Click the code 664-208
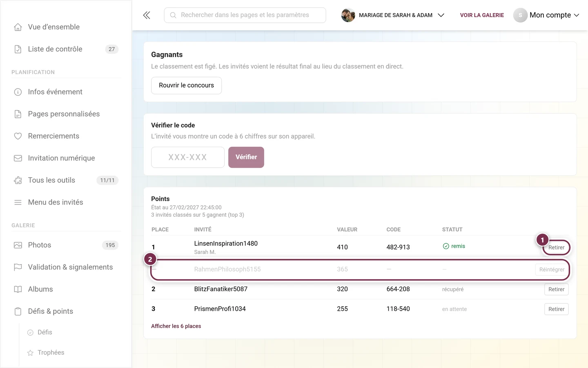Screen dimensions: 588x368 (x=398, y=289)
